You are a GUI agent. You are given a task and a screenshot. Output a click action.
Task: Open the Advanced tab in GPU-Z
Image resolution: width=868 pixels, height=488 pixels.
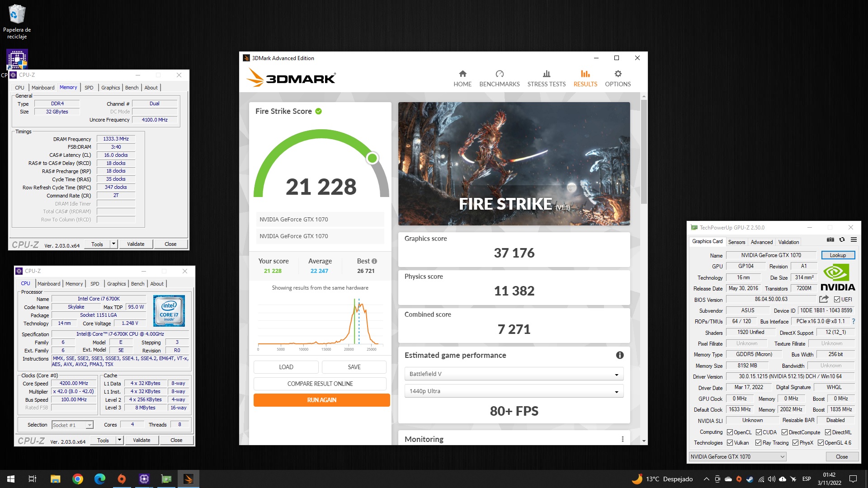(x=762, y=242)
